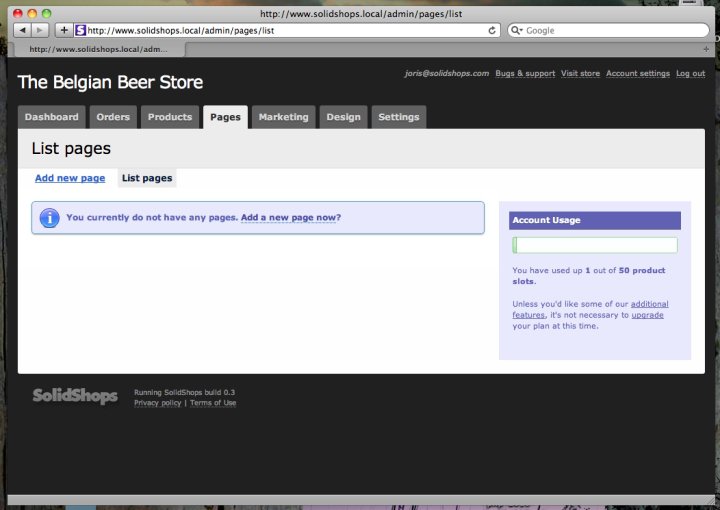Click the joris@solidshops.com account email

pos(447,73)
